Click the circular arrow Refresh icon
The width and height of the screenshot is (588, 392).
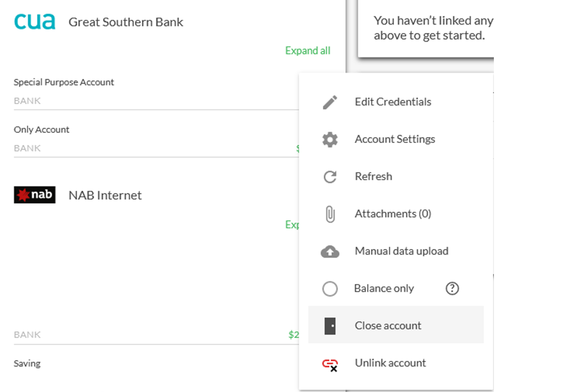click(x=330, y=177)
